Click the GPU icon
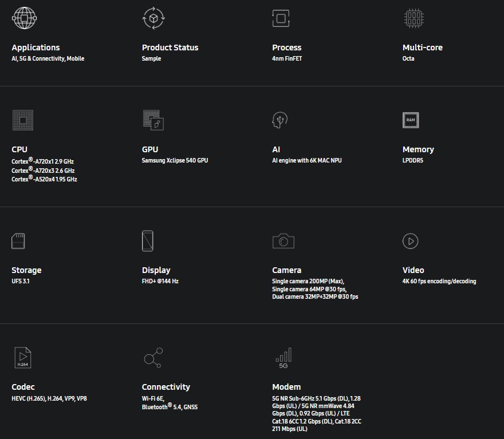This screenshot has height=439, width=504. (x=153, y=120)
